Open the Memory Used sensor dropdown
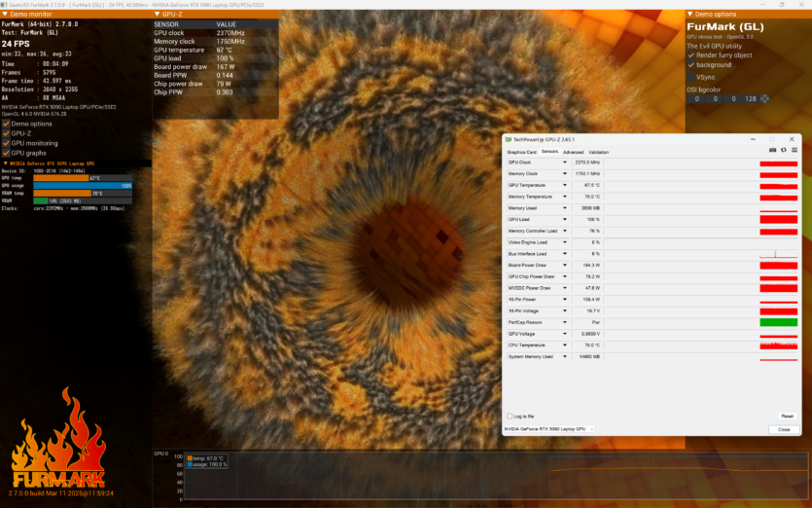This screenshot has width=812, height=508. (564, 208)
